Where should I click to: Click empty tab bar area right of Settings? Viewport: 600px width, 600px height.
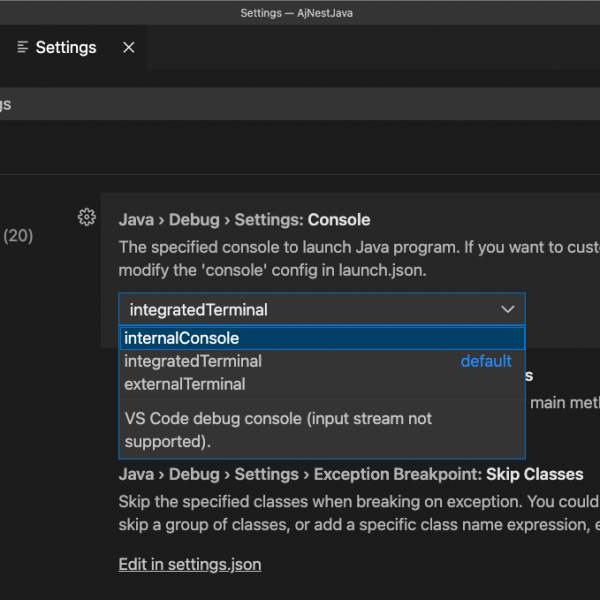(x=380, y=47)
